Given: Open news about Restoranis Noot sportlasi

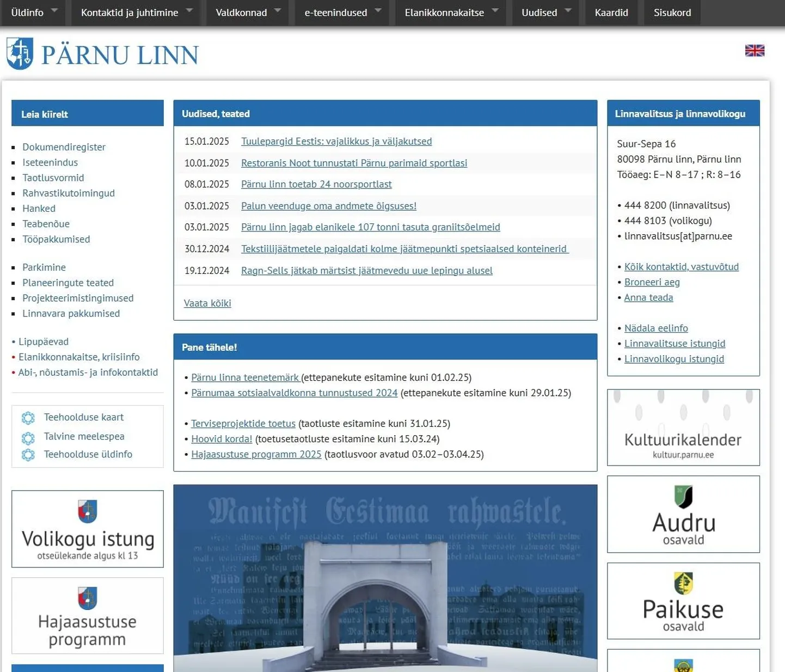Looking at the screenshot, I should pos(354,163).
